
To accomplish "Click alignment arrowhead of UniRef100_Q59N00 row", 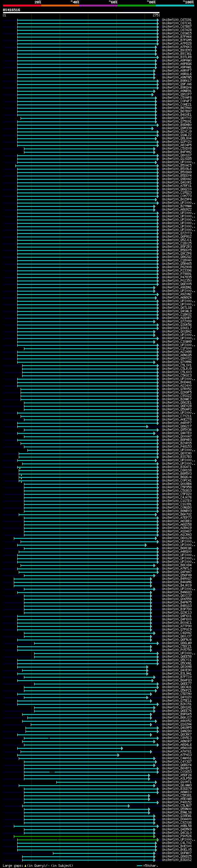I will [x=149, y=809].
